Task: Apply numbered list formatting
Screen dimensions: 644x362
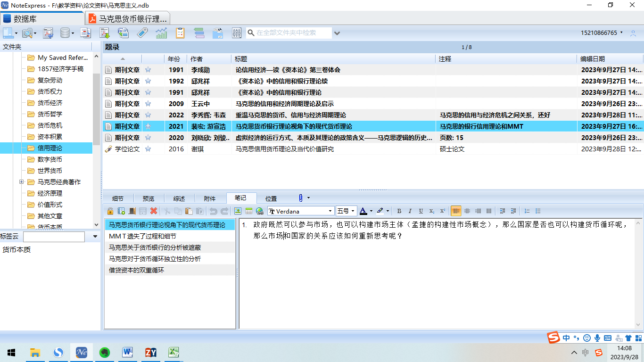Action: pyautogui.click(x=527, y=211)
